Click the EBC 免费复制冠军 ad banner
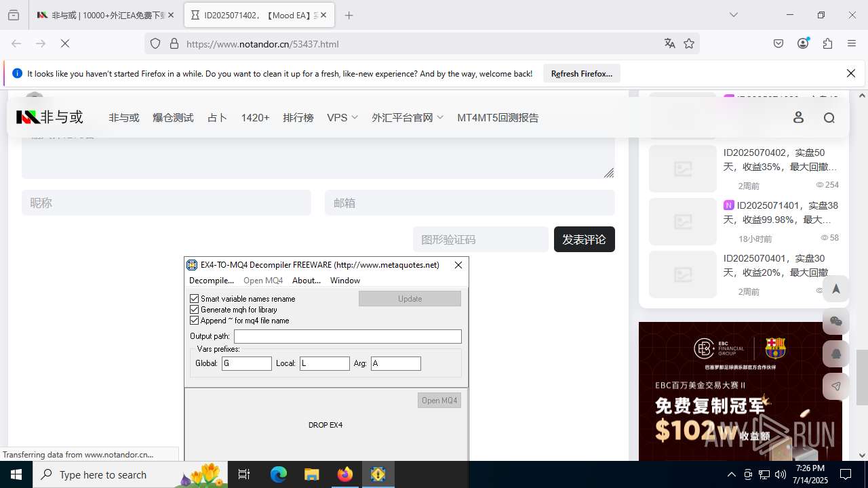 [741, 392]
